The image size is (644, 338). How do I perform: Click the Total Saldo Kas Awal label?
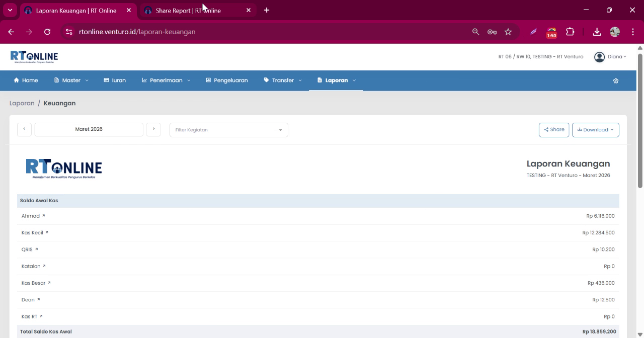(x=46, y=331)
